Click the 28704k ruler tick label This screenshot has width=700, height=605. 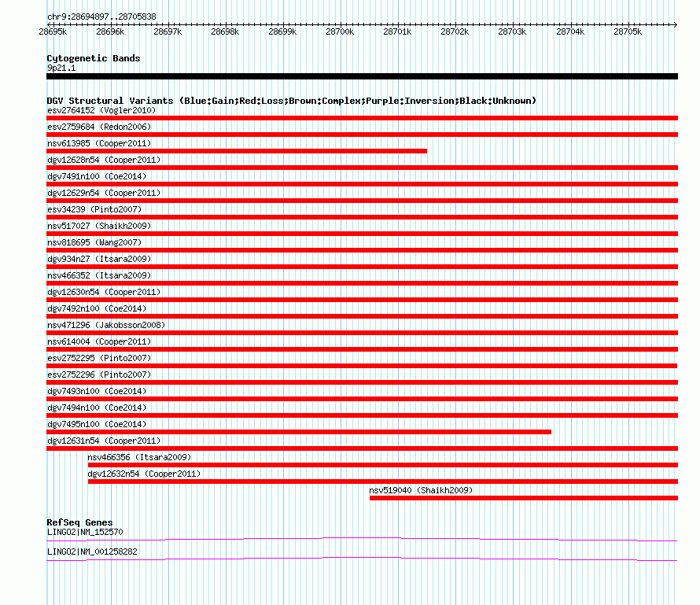570,31
